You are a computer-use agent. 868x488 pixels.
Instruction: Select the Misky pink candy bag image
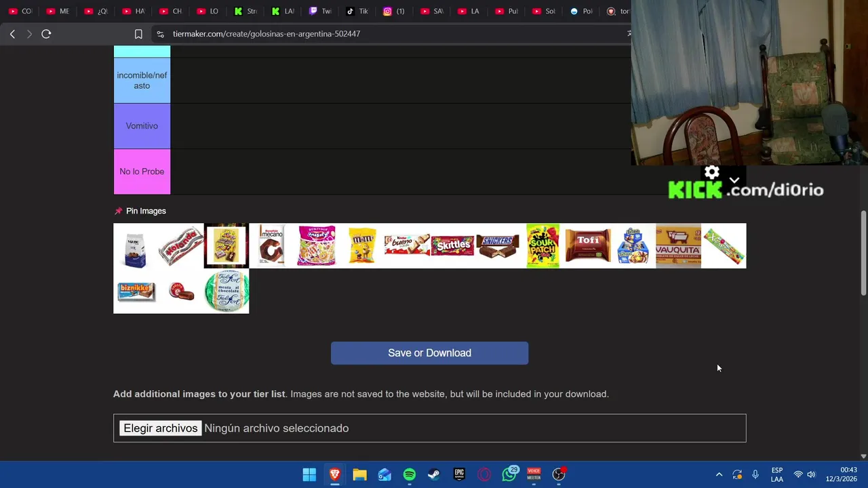pos(317,246)
